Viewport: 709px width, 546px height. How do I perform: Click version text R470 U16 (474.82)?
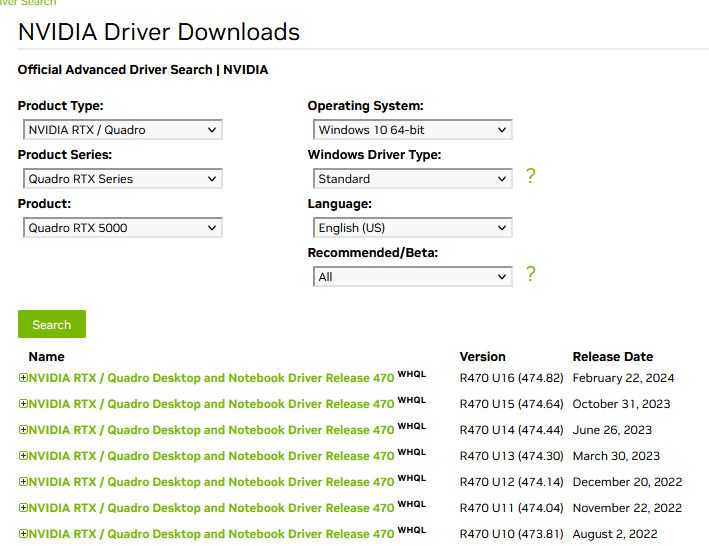(511, 378)
